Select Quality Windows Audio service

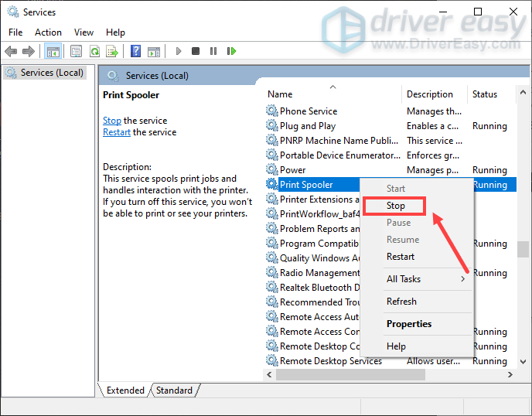[x=312, y=258]
